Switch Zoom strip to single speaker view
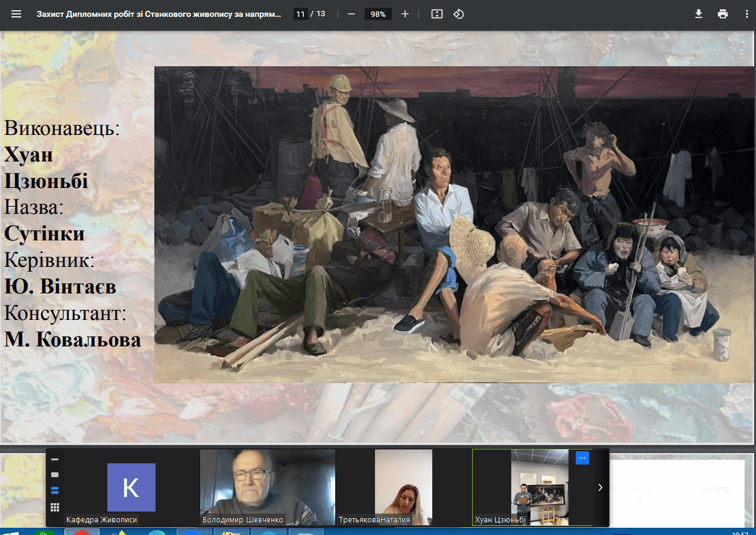This screenshot has width=756, height=535. pyautogui.click(x=55, y=475)
